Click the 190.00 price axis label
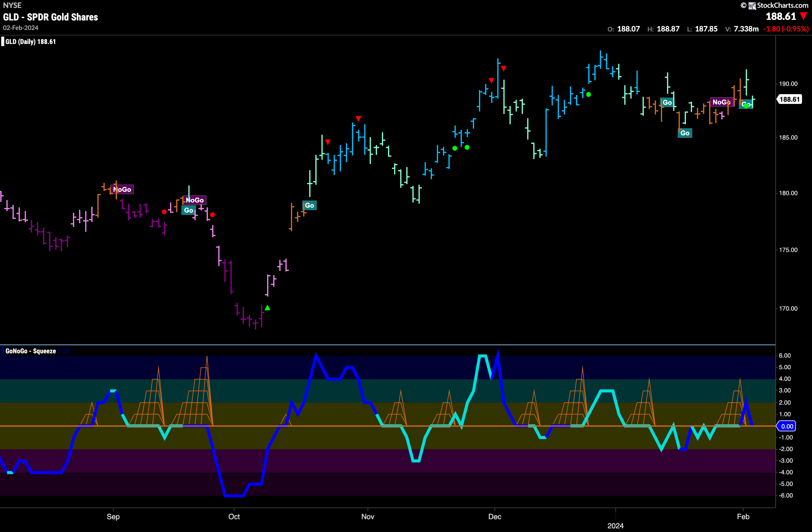 pyautogui.click(x=788, y=84)
